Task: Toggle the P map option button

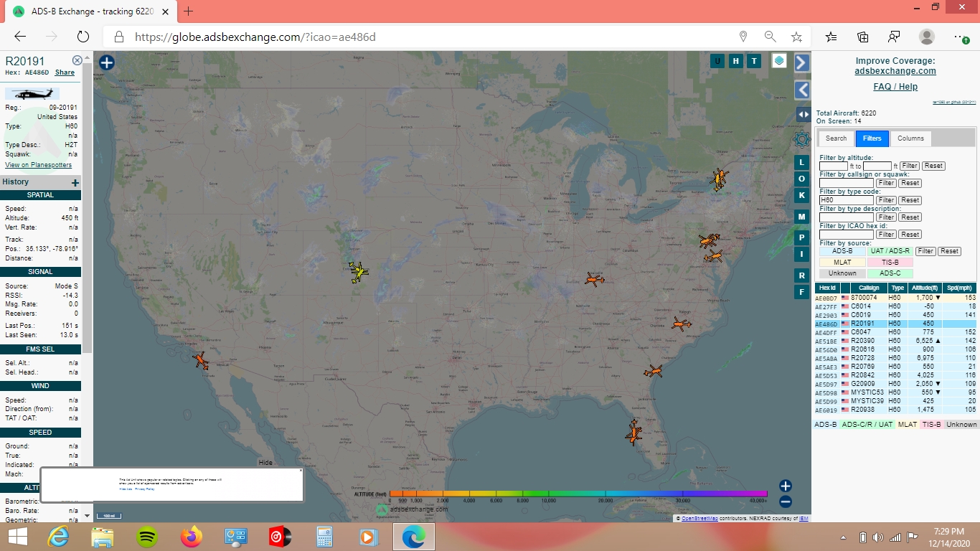Action: click(802, 237)
